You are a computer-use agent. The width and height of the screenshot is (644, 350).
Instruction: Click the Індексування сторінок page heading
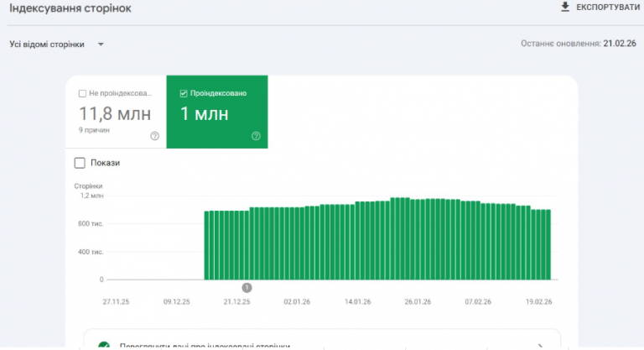[x=70, y=8]
